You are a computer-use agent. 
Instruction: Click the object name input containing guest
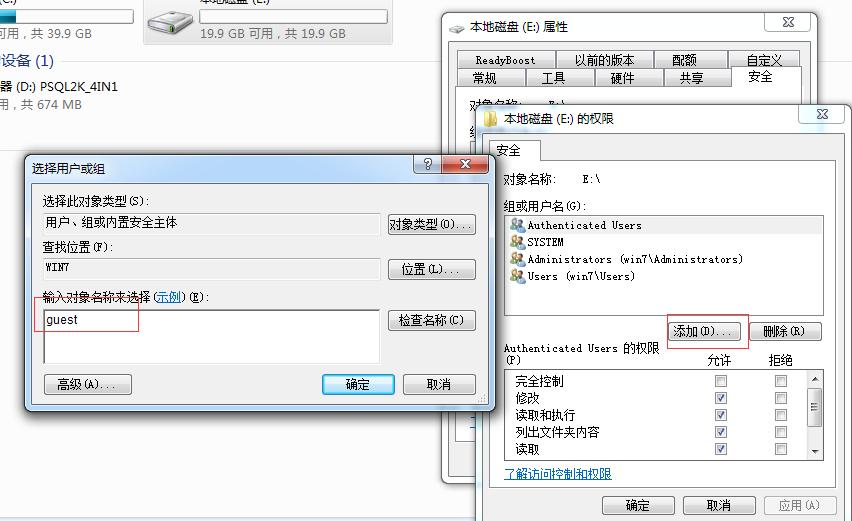(211, 336)
